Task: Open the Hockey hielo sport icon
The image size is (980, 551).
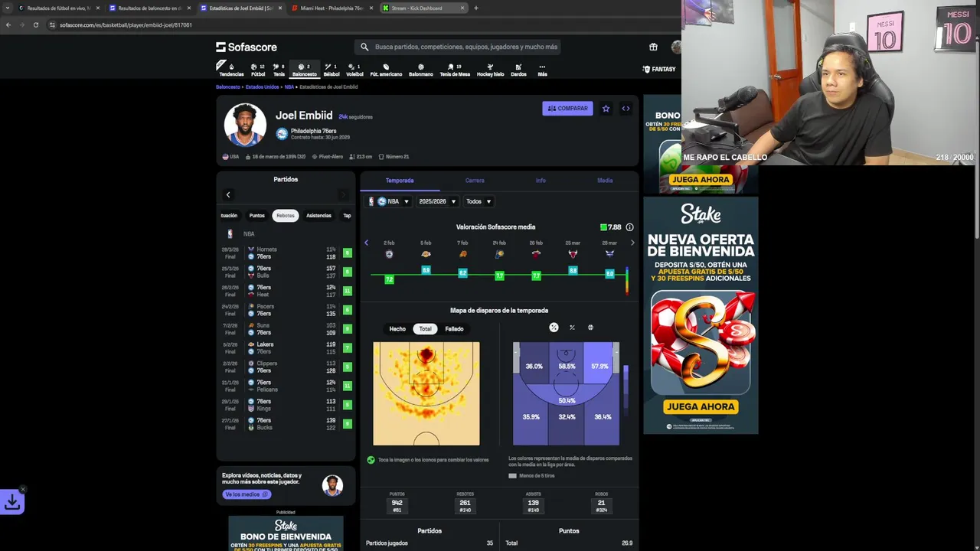Action: pos(490,69)
